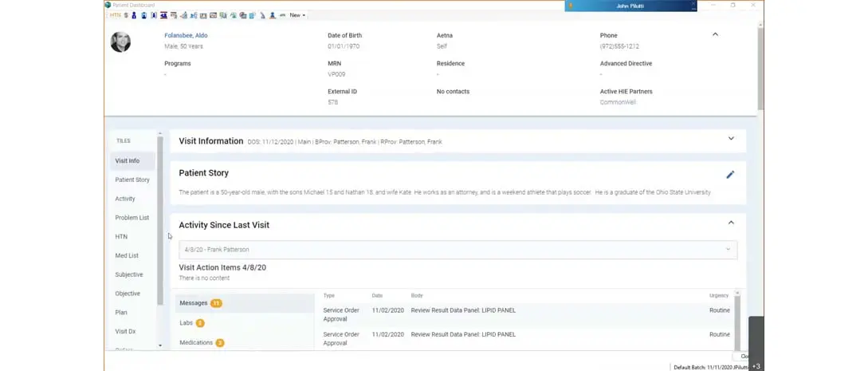
Task: Open the Med List tile
Action: pyautogui.click(x=127, y=256)
